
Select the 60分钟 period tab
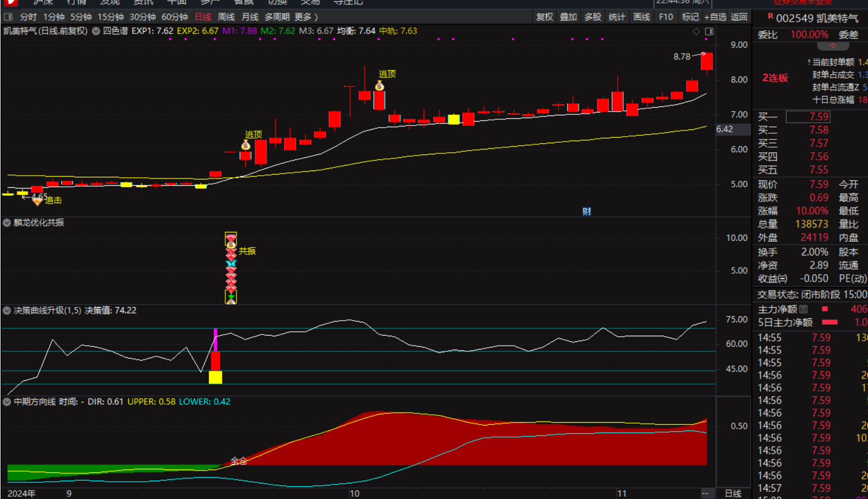point(174,17)
